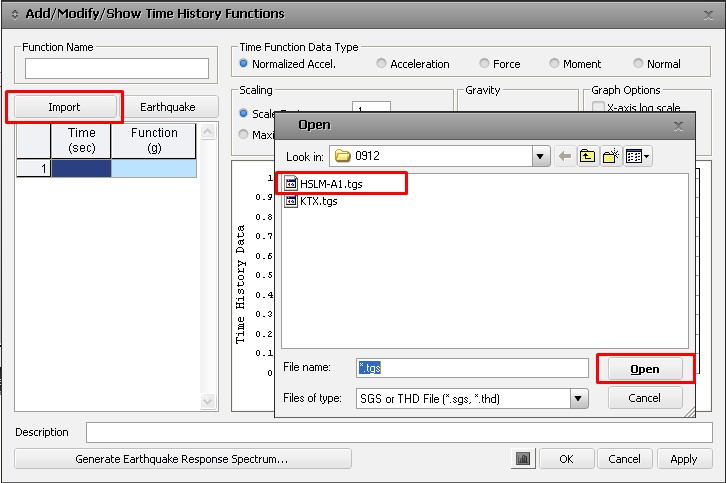Image resolution: width=726 pixels, height=483 pixels.
Task: Expand the Look in folder dropdown
Action: 541,156
